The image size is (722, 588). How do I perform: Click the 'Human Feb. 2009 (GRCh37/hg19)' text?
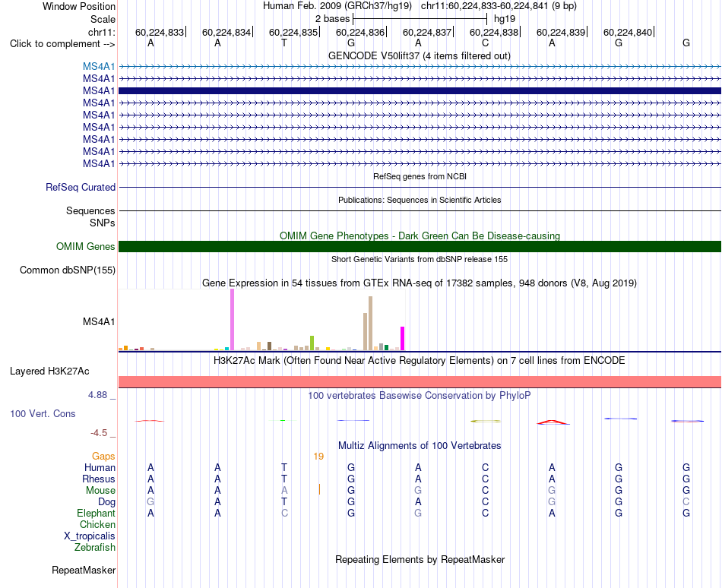pos(337,6)
